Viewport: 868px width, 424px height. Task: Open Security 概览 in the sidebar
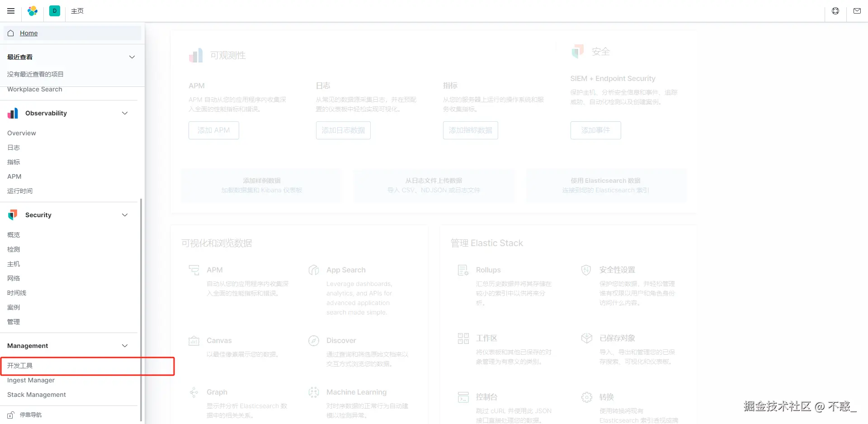(14, 235)
